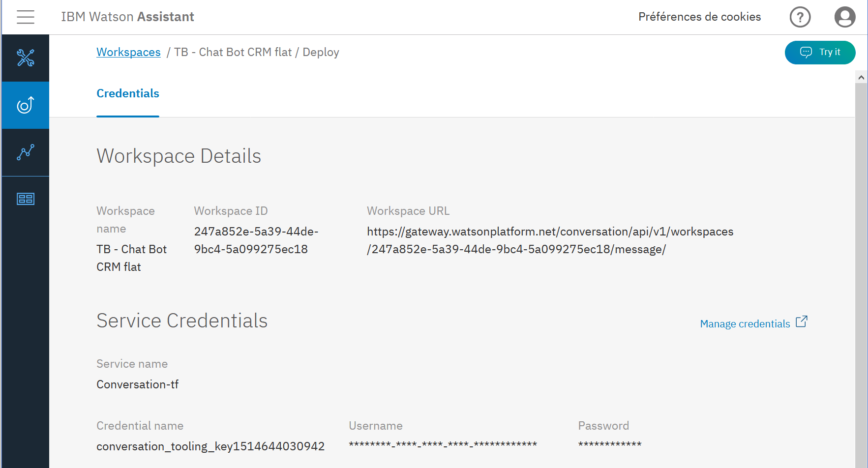Click the Credential name label
This screenshot has width=868, height=468.
[140, 426]
